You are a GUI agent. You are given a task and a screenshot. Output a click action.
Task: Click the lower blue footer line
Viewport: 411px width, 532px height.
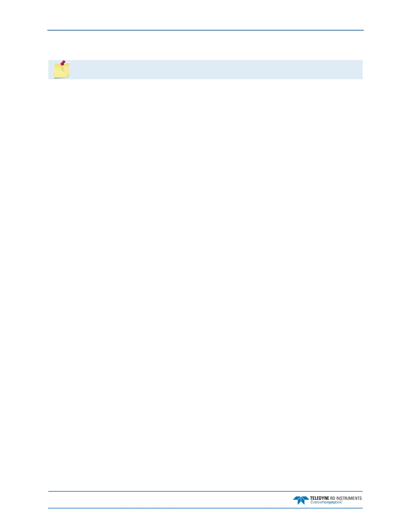coord(205,508)
